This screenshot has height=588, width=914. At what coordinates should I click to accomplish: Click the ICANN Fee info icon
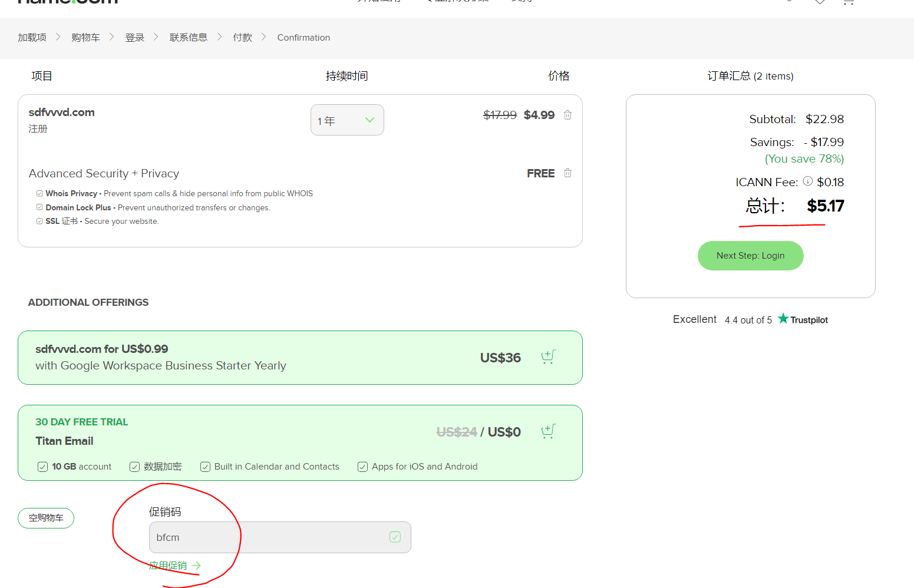coord(807,181)
